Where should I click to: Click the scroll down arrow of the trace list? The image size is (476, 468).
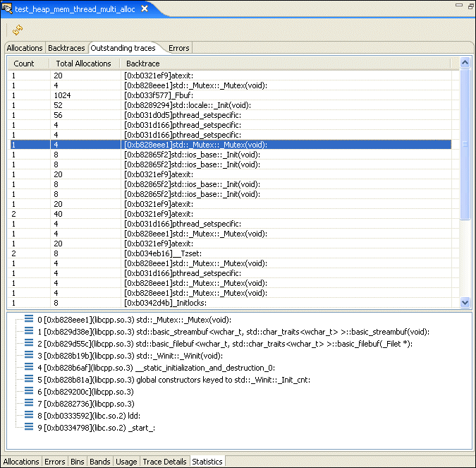pos(465,302)
